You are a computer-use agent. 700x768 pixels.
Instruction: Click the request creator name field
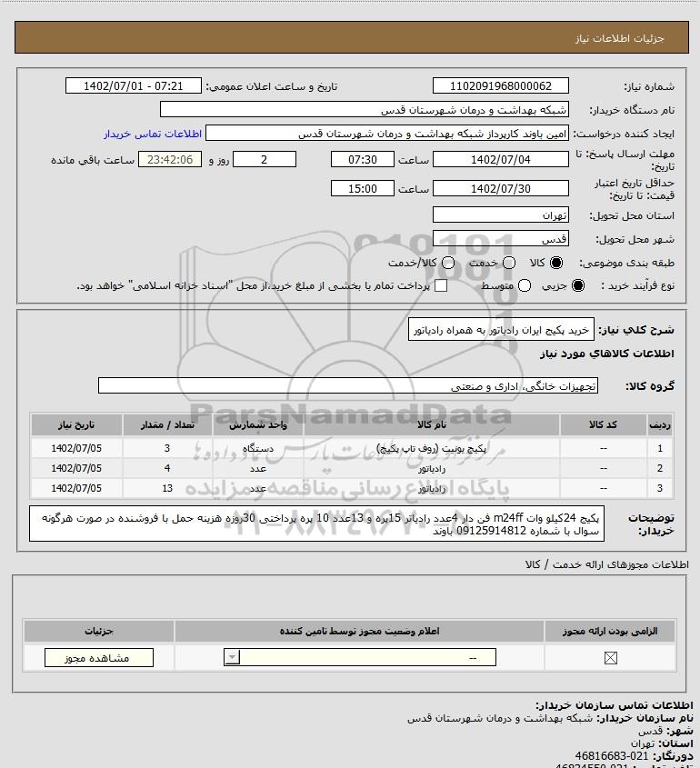(x=387, y=134)
